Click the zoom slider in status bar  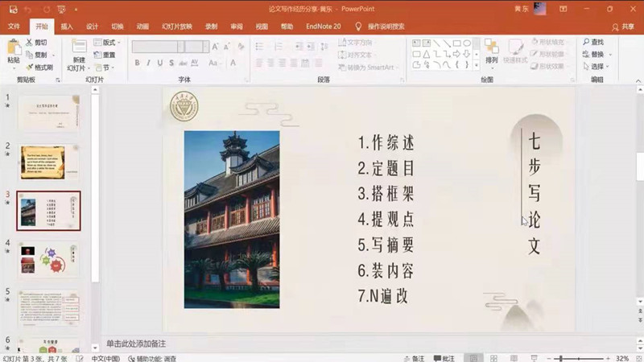(x=580, y=358)
